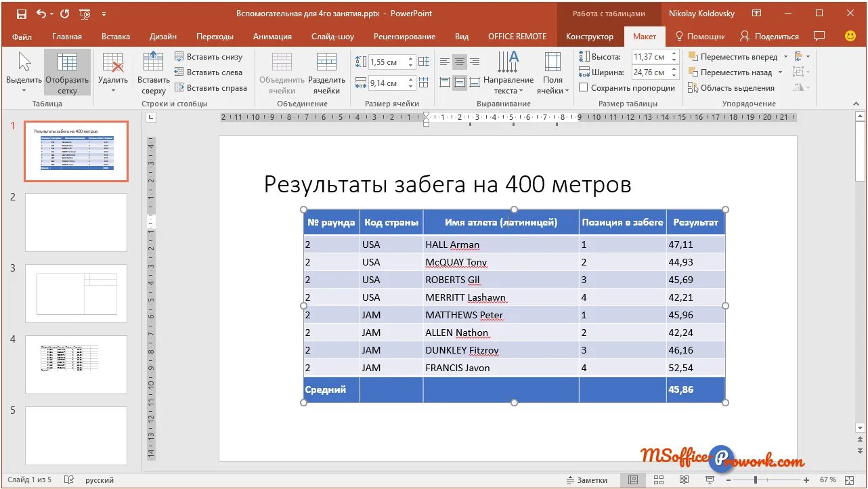Click the Distribute Rows evenly icon
This screenshot has height=489, width=868.
pyautogui.click(x=424, y=62)
